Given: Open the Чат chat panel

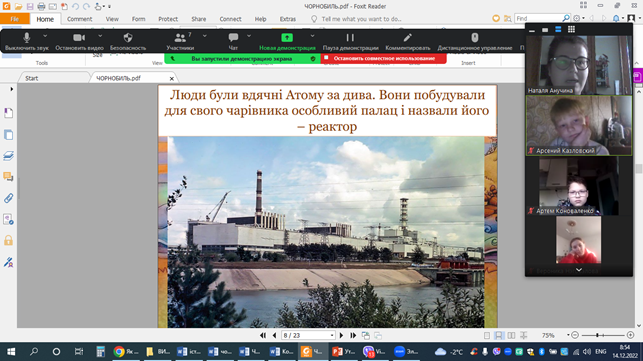Looking at the screenshot, I should (233, 41).
